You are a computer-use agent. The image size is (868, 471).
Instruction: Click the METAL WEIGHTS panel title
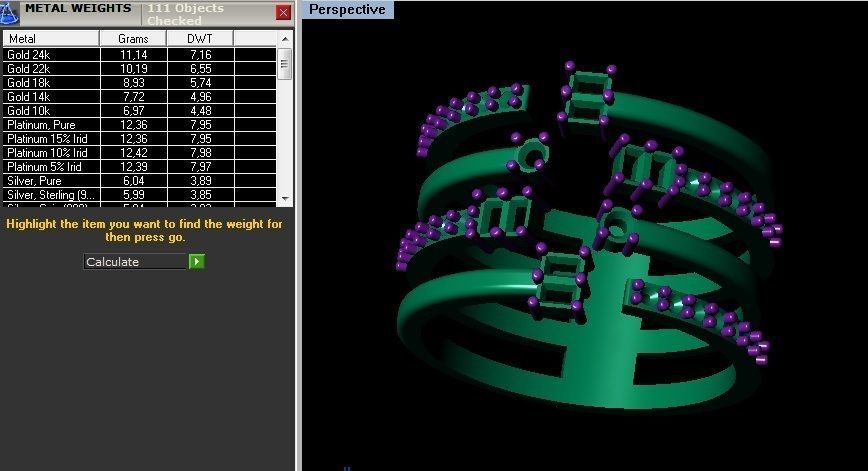point(78,8)
